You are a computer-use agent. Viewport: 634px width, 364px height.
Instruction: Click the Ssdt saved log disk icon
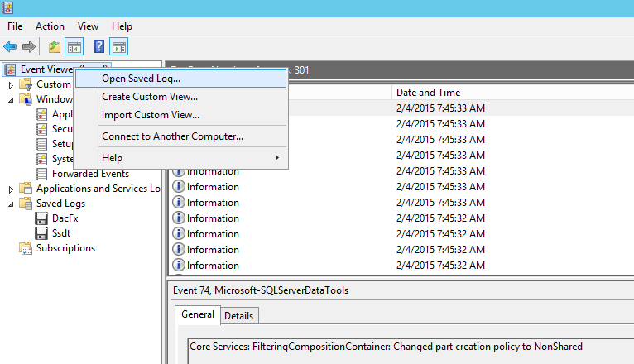click(x=41, y=233)
